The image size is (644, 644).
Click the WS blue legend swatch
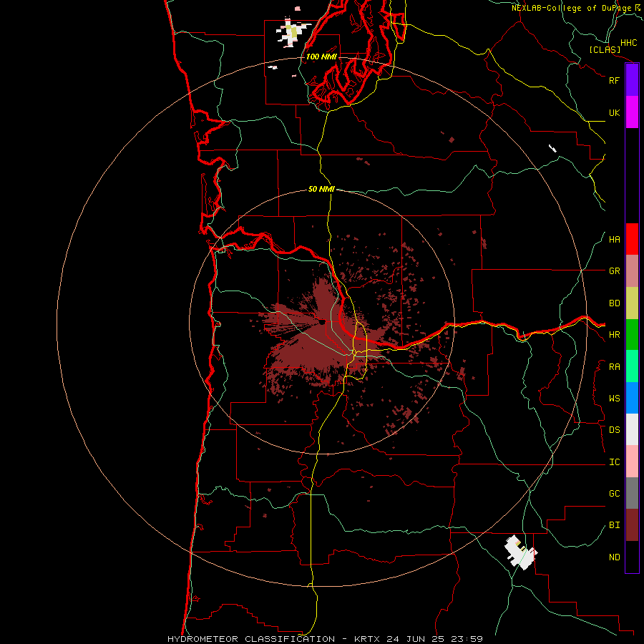[632, 398]
